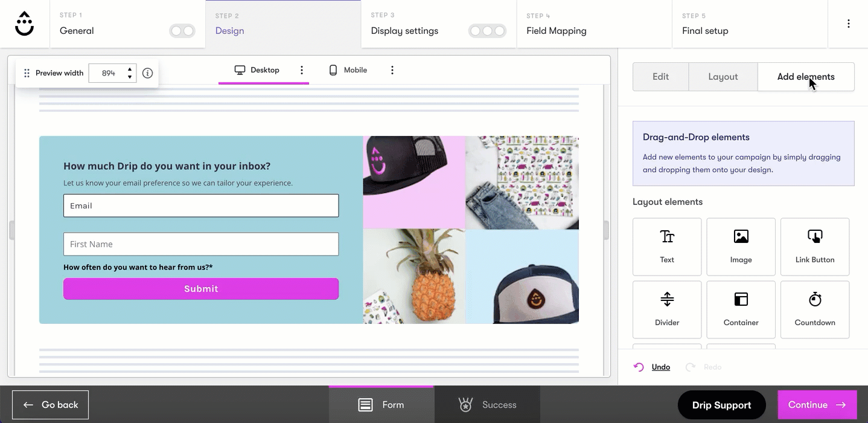
Task: Pick the Link Button element
Action: click(x=815, y=247)
